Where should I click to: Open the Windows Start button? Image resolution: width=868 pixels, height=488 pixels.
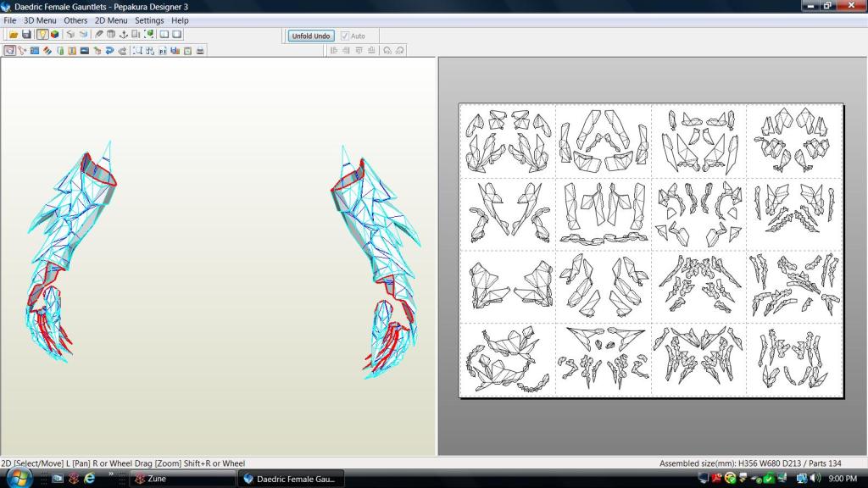(19, 478)
